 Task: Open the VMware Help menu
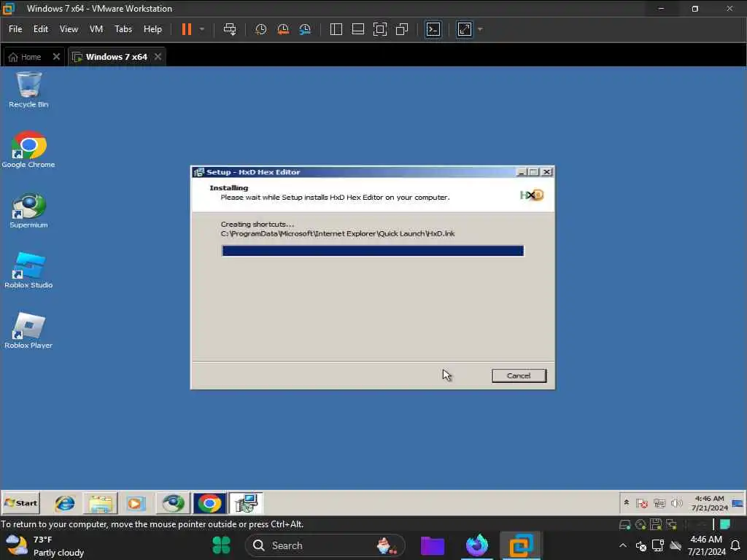(152, 29)
